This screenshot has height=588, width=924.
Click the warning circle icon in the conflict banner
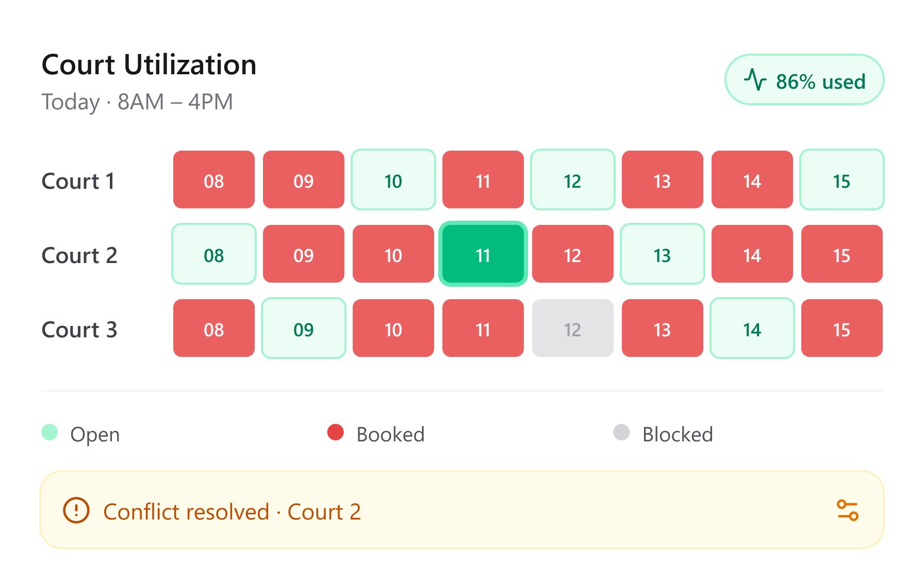coord(76,510)
